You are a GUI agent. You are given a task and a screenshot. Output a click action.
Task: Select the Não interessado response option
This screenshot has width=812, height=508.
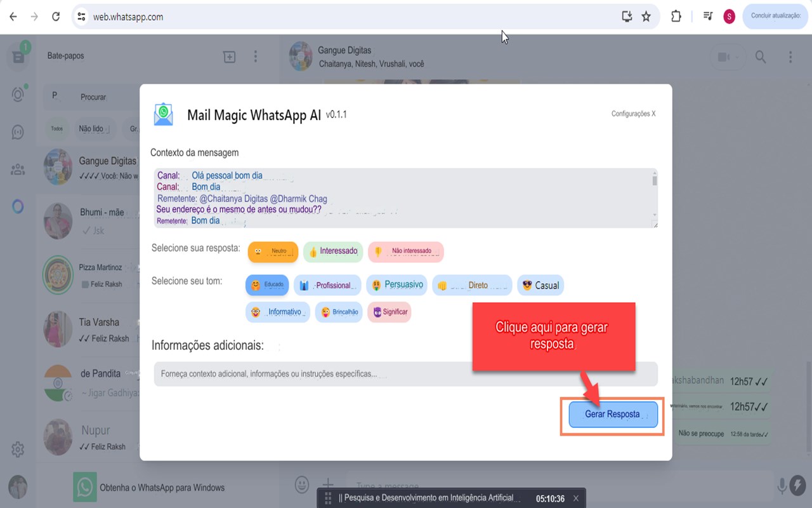point(406,251)
